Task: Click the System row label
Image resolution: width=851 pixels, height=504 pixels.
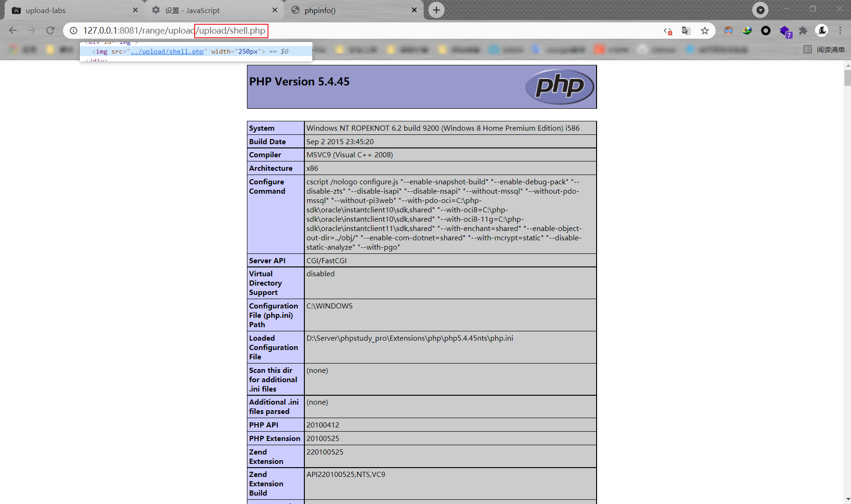Action: [x=262, y=128]
